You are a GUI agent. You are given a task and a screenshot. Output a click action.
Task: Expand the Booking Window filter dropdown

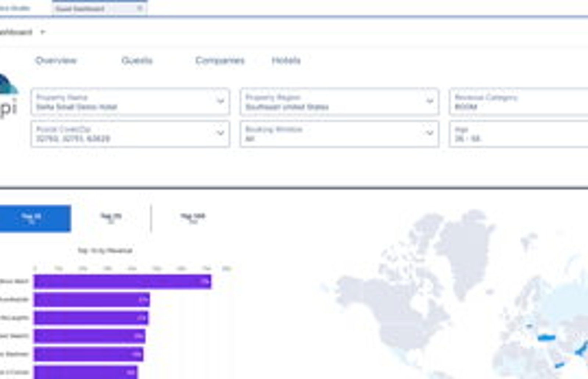pyautogui.click(x=339, y=134)
